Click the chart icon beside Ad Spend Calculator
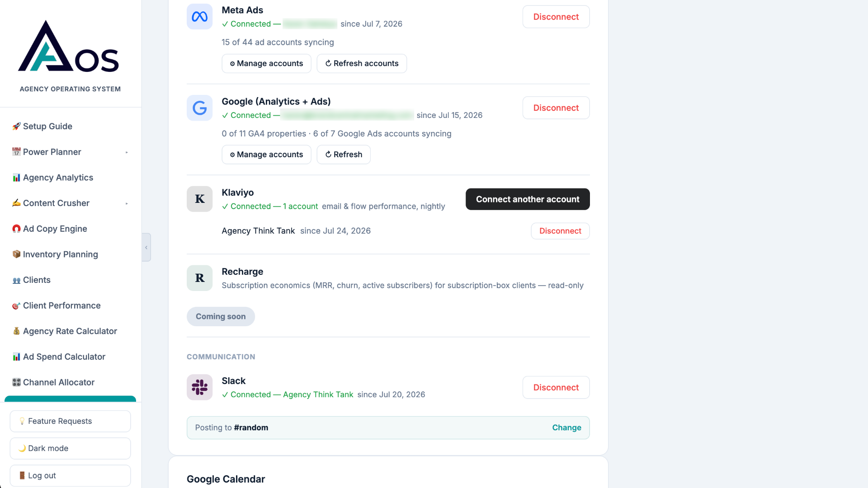The image size is (868, 488). 16,357
